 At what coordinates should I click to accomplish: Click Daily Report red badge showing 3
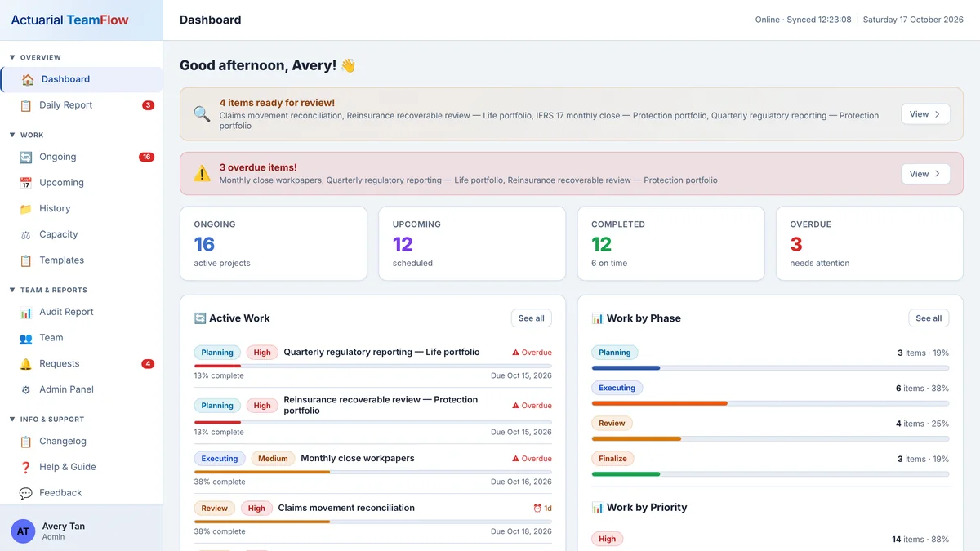click(148, 105)
